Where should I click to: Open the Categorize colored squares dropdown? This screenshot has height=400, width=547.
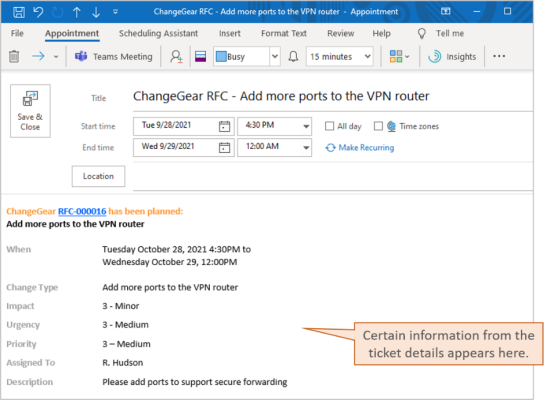point(399,56)
